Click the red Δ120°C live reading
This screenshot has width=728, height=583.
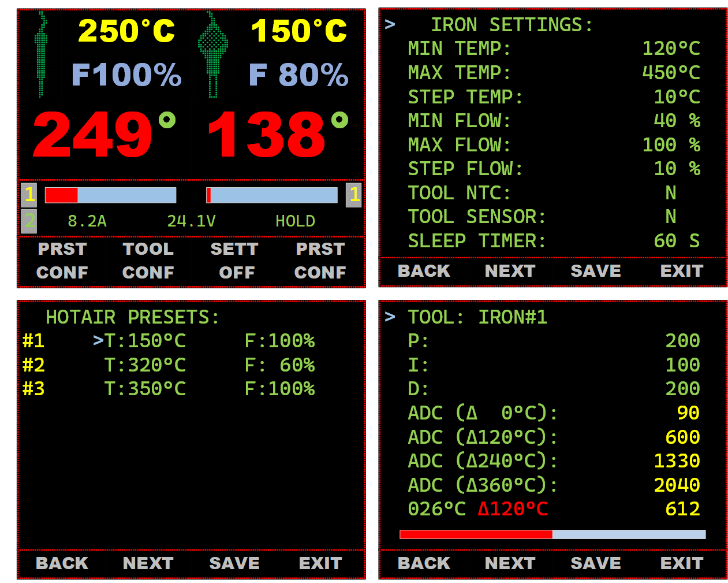tap(513, 509)
